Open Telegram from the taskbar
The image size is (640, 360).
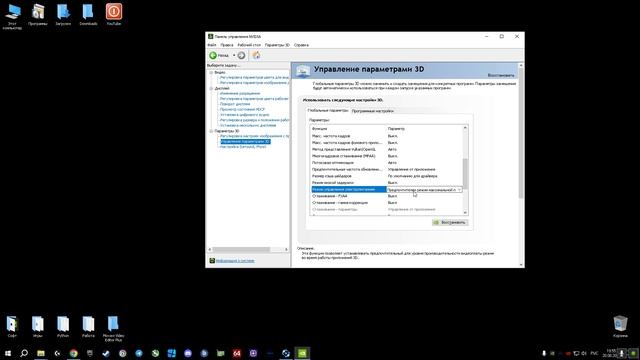click(139, 353)
